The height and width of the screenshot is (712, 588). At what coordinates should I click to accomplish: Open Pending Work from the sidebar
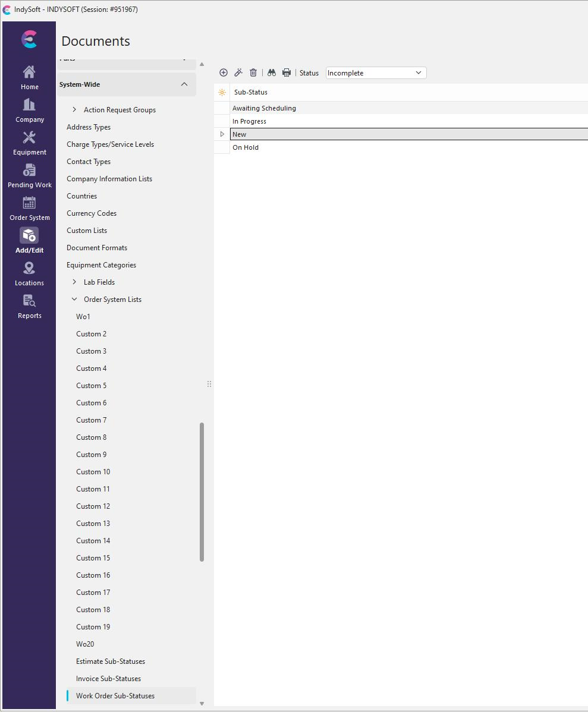point(29,175)
